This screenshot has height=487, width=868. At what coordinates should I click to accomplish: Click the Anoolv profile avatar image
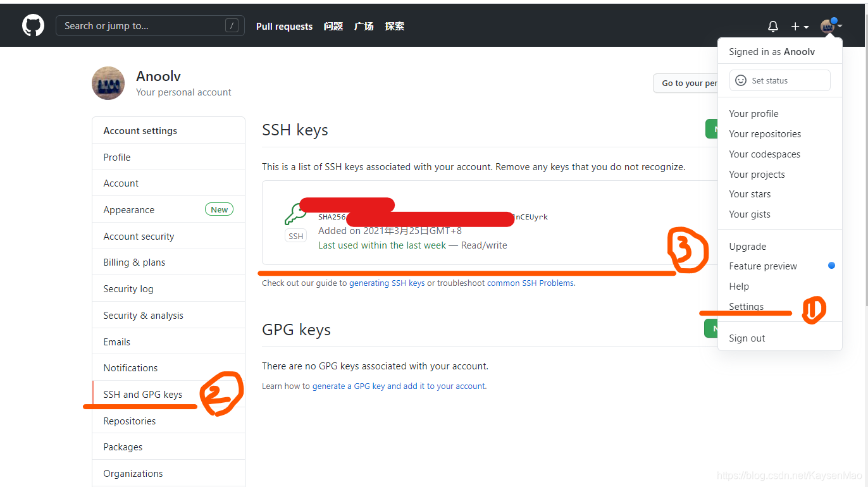click(108, 83)
